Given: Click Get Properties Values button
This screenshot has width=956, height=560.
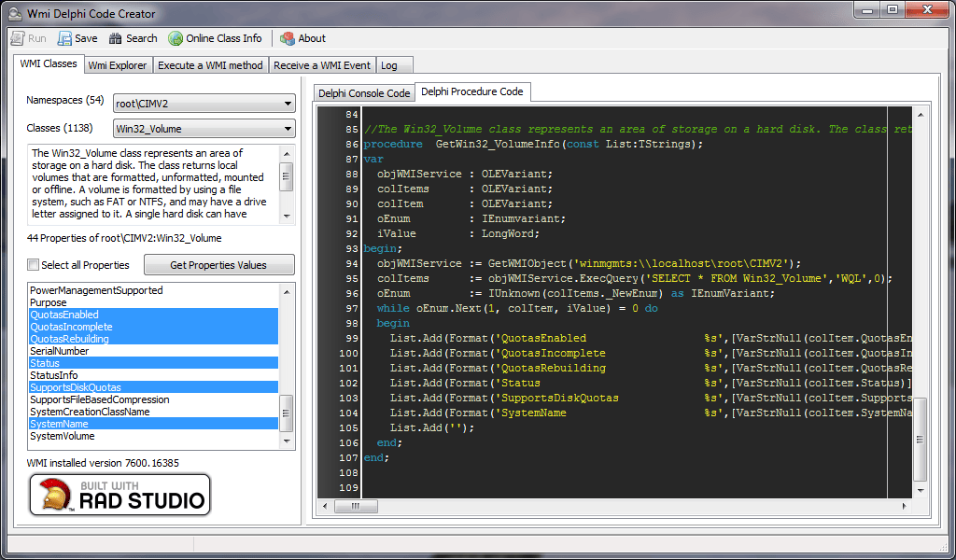Looking at the screenshot, I should [x=218, y=265].
